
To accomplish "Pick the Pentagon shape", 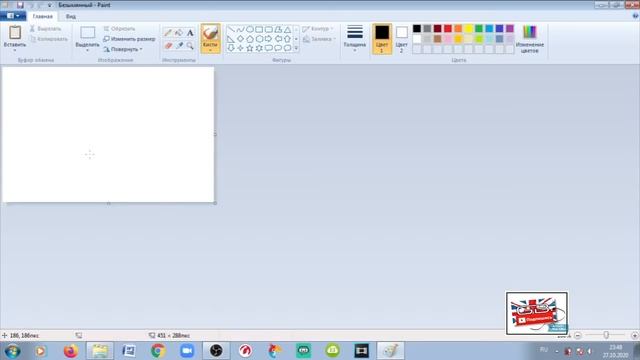I will [249, 39].
